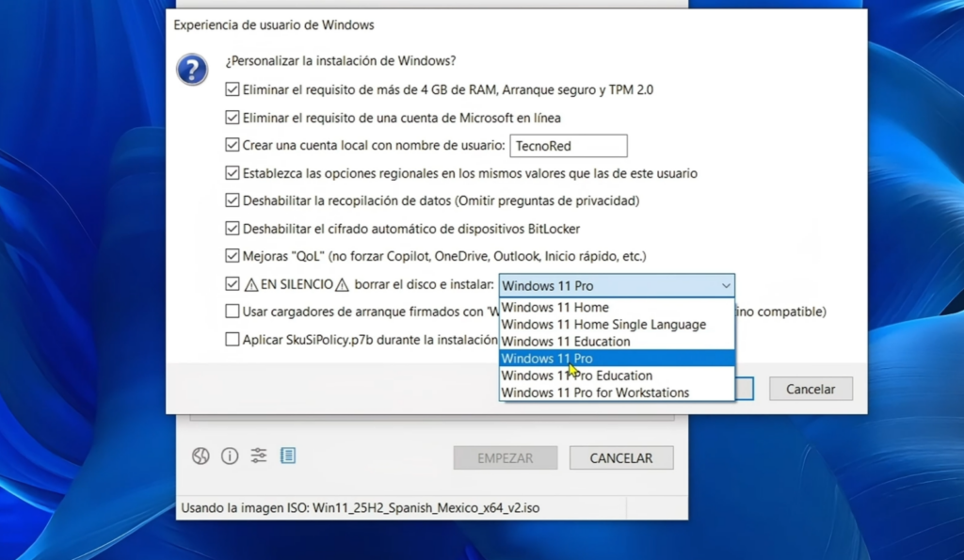Collapse the Windows edition combo box arrow
964x560 pixels.
point(726,286)
